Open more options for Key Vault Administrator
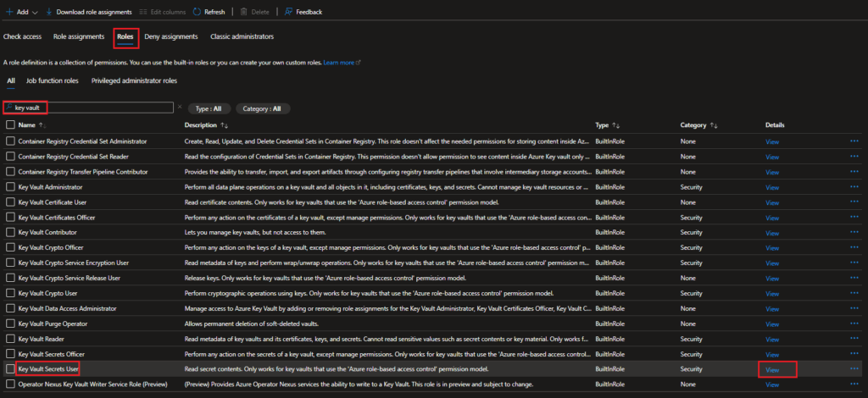 (854, 187)
